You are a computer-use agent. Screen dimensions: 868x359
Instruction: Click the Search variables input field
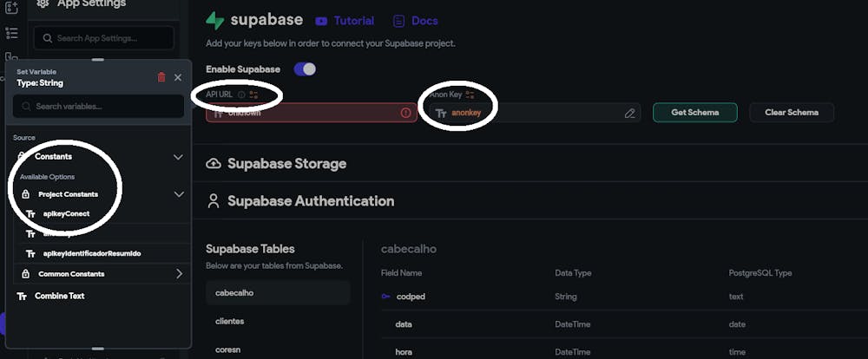98,106
